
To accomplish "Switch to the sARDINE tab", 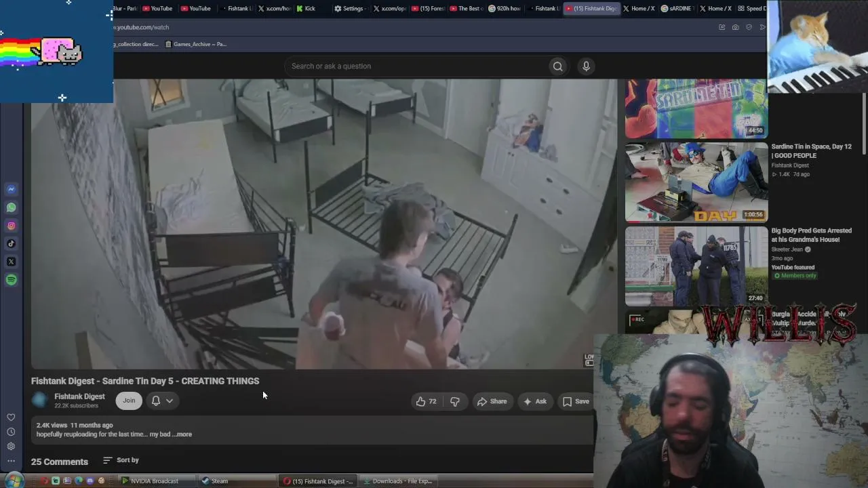I will [678, 9].
